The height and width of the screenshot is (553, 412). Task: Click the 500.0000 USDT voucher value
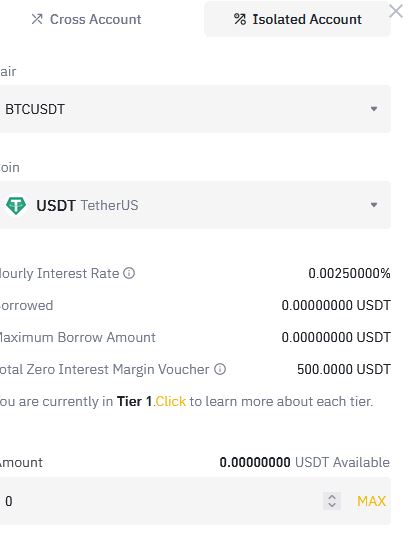tap(344, 369)
